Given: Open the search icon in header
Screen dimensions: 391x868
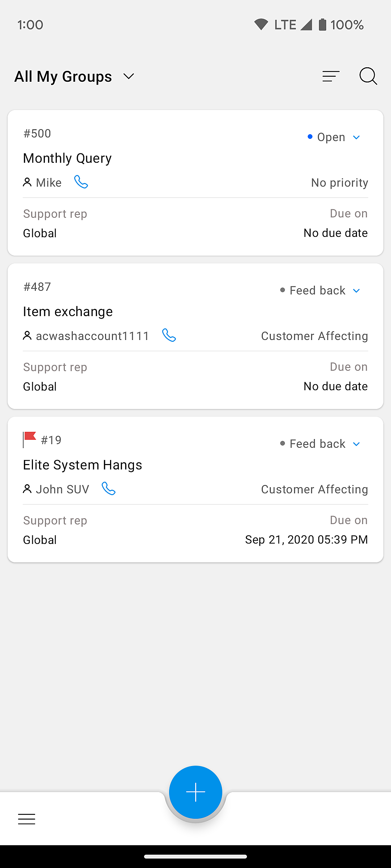Looking at the screenshot, I should [x=368, y=76].
